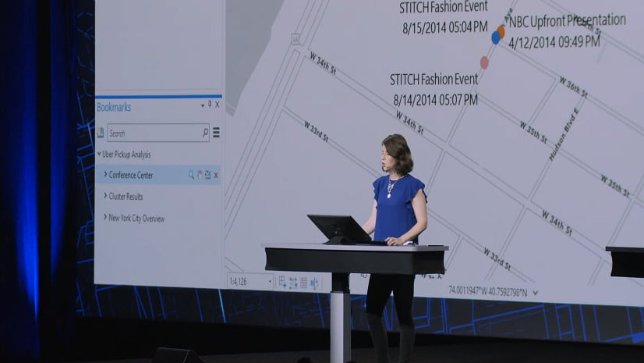
Task: Click the Bookmarks pane title
Action: pos(114,107)
